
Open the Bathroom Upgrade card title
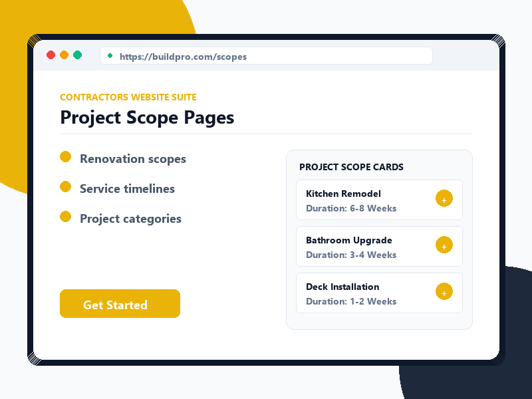tap(348, 240)
